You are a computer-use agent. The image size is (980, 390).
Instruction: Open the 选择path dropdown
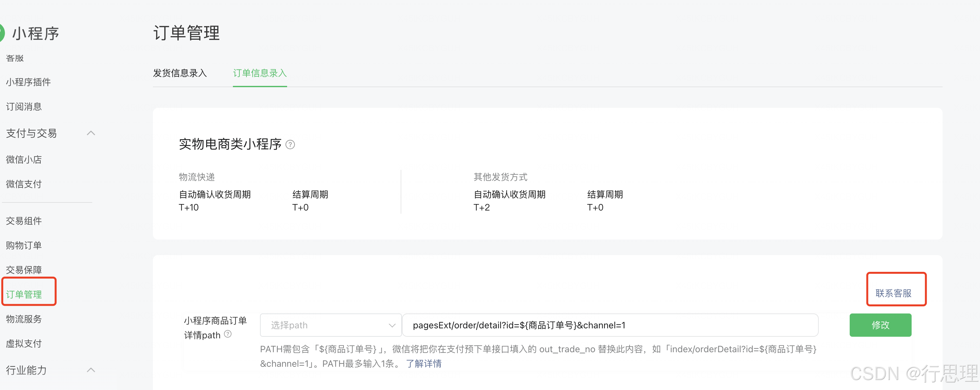[x=330, y=325]
